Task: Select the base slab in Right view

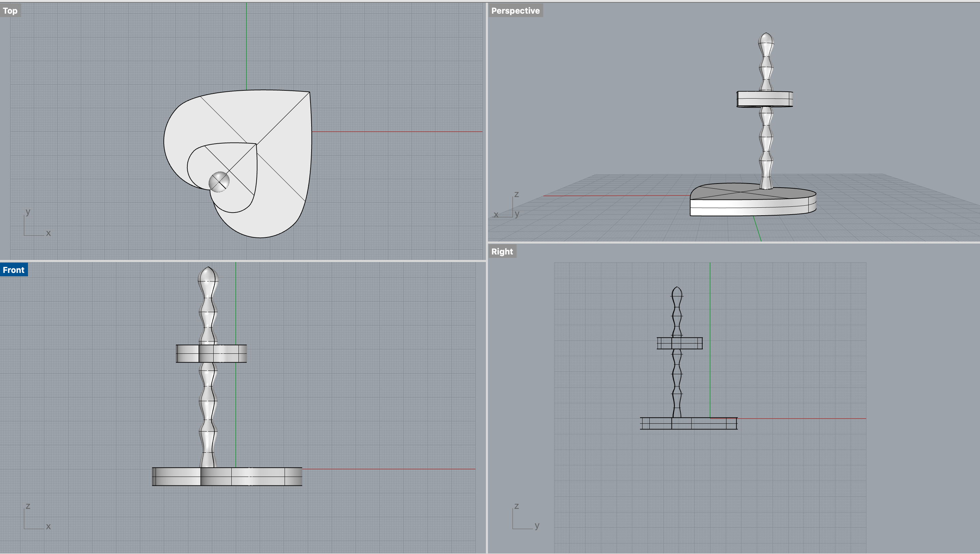Action: point(689,423)
